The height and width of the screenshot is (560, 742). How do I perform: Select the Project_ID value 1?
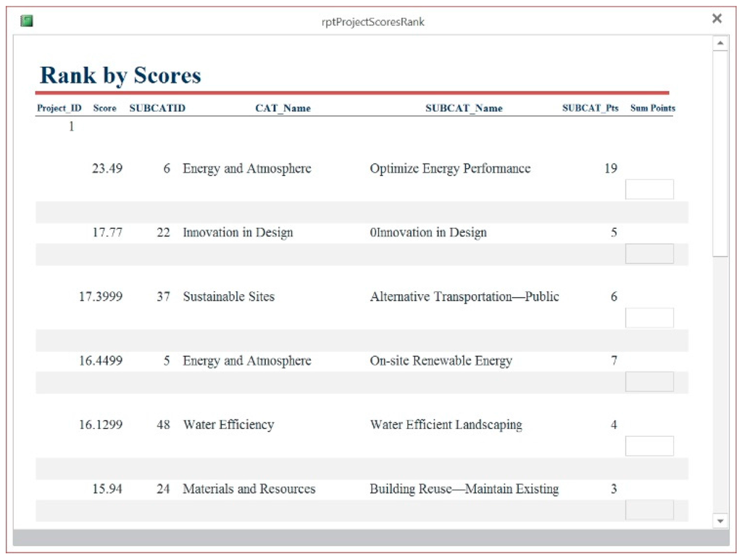pos(71,127)
